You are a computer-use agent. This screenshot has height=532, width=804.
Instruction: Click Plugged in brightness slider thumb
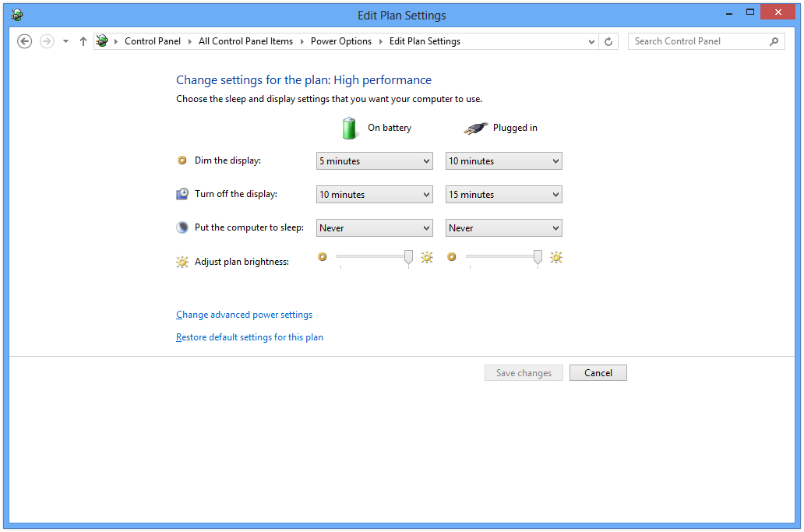pyautogui.click(x=538, y=257)
